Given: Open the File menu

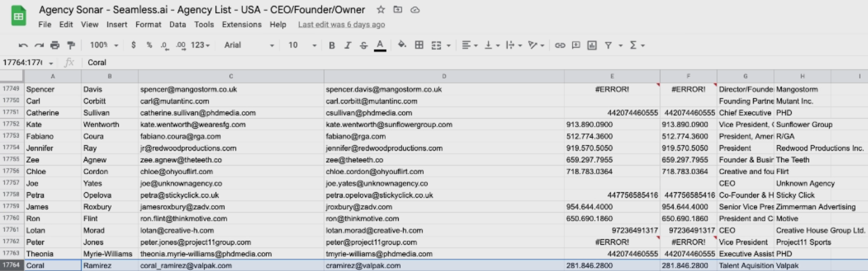Looking at the screenshot, I should [45, 24].
